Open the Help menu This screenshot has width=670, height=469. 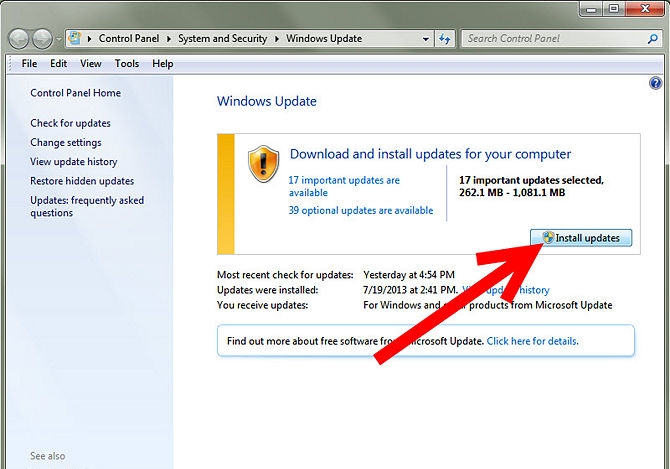click(x=162, y=64)
